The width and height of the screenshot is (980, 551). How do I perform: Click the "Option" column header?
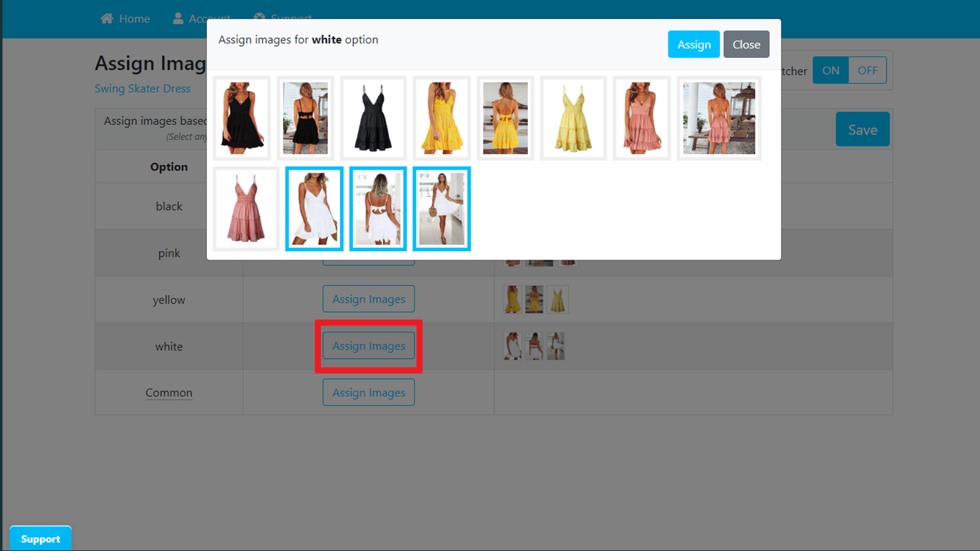[169, 167]
